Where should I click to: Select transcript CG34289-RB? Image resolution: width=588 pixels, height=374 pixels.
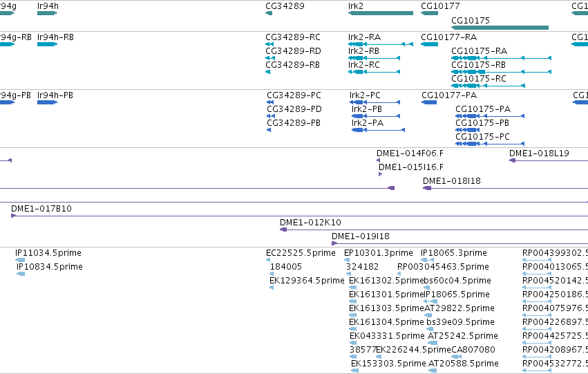(x=268, y=72)
